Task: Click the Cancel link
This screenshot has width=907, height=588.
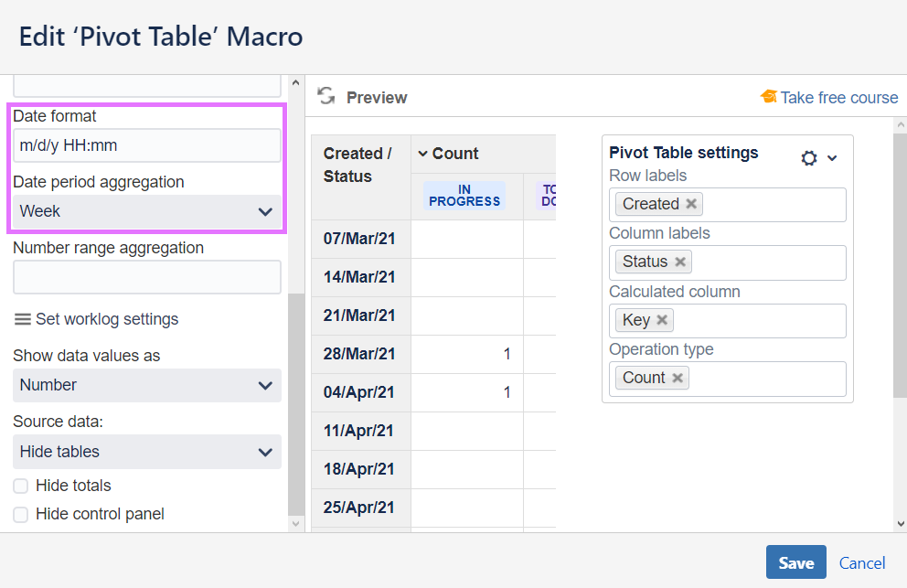Action: pyautogui.click(x=862, y=563)
